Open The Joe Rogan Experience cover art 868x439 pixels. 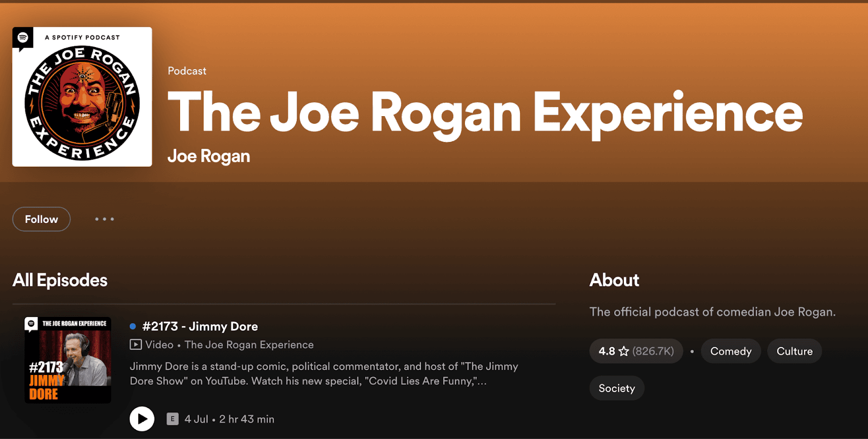[x=82, y=97]
